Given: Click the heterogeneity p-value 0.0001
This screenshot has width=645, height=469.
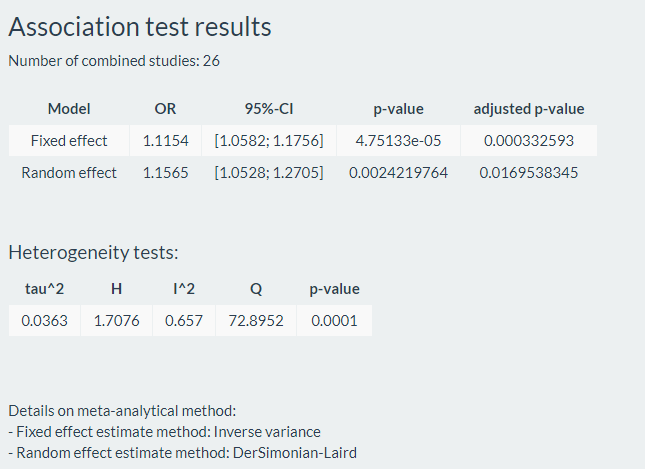Looking at the screenshot, I should [x=335, y=322].
